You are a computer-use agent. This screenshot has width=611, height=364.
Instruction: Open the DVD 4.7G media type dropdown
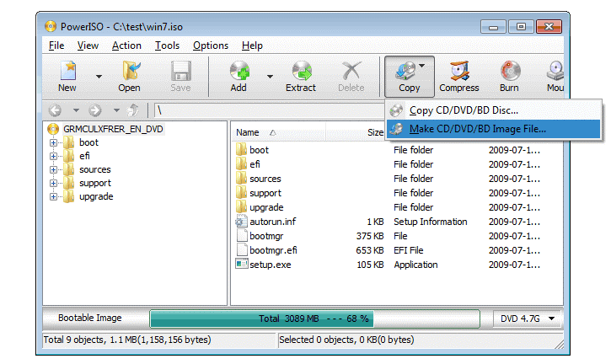tap(528, 318)
